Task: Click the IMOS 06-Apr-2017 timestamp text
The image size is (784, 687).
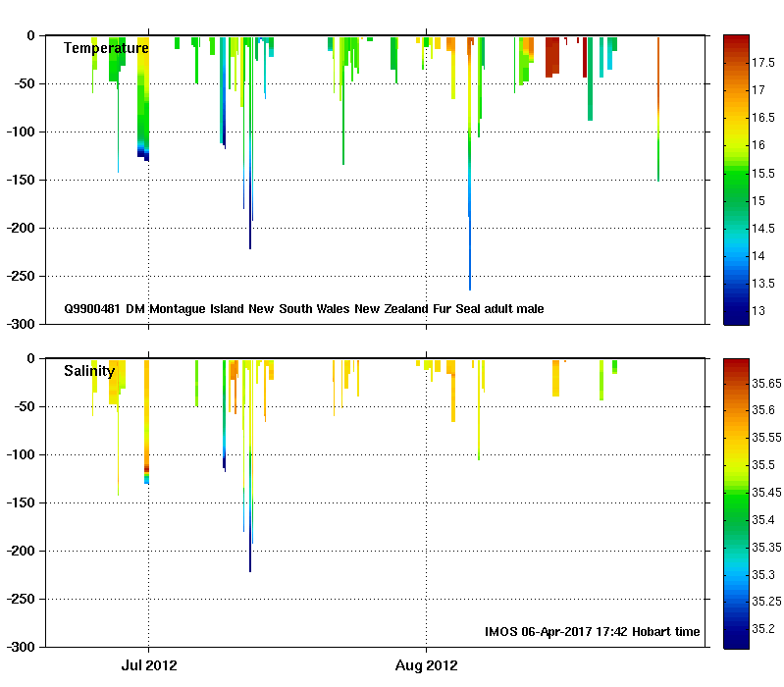Action: point(592,632)
